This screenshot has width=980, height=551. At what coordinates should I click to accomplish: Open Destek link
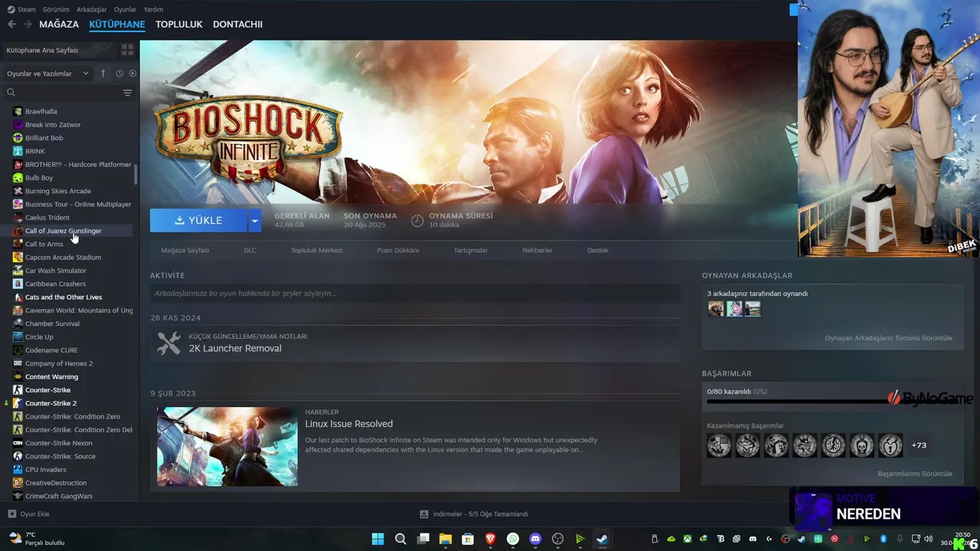(x=598, y=250)
